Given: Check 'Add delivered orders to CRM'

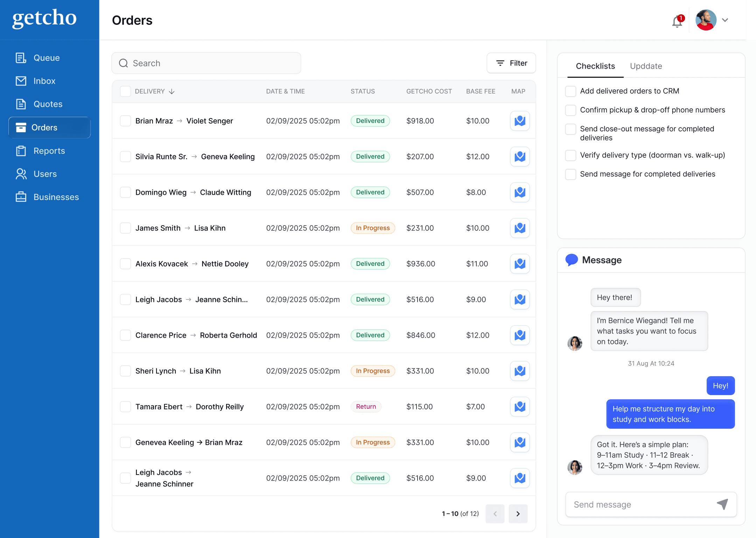Looking at the screenshot, I should (x=570, y=91).
